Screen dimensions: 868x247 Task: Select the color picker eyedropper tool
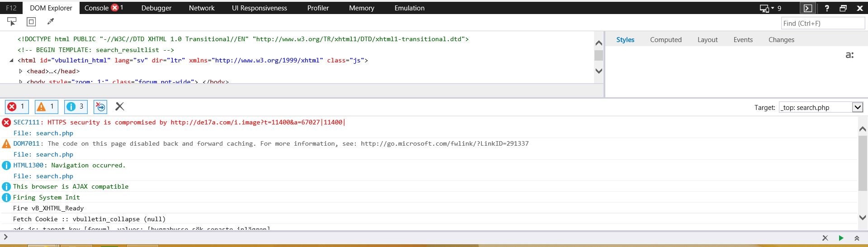pyautogui.click(x=51, y=22)
